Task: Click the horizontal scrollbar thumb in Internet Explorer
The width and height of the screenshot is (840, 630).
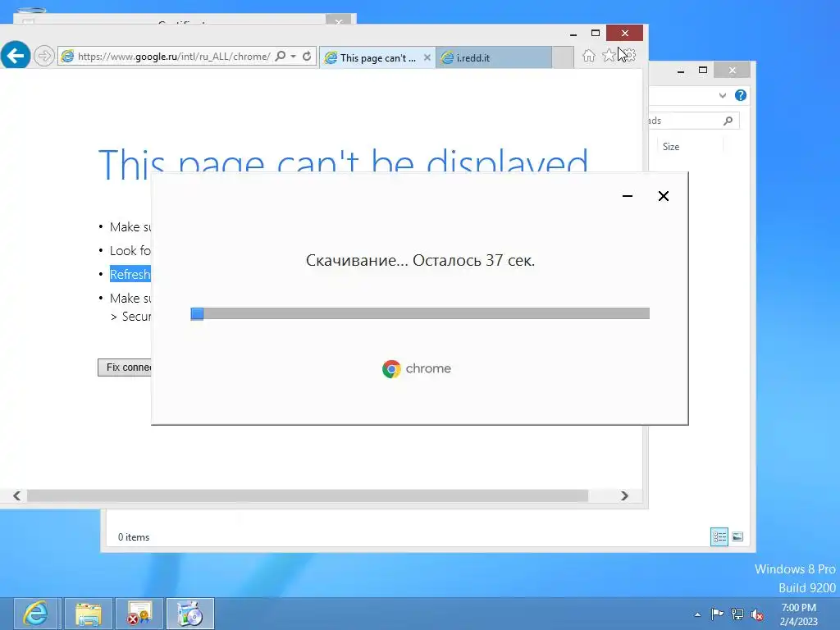Action: point(308,495)
